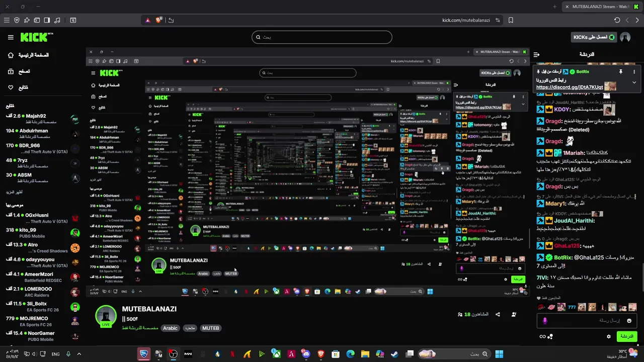The width and height of the screenshot is (644, 362).
Task: Share the stream via share icon
Action: click(x=498, y=314)
